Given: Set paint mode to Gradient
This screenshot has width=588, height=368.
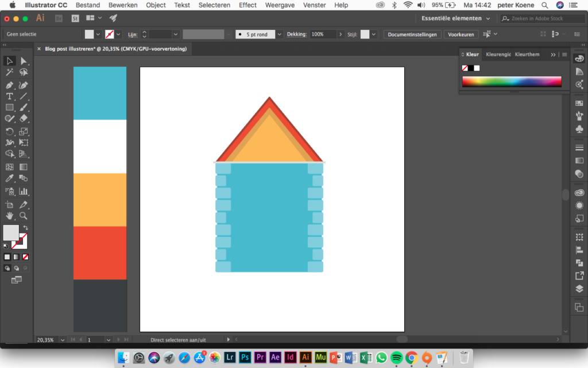Looking at the screenshot, I should (16, 257).
